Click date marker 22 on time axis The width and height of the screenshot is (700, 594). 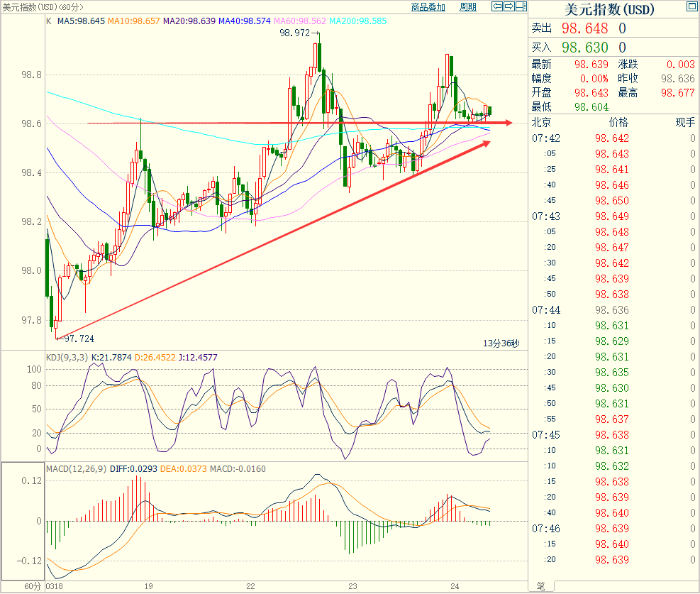click(x=250, y=586)
